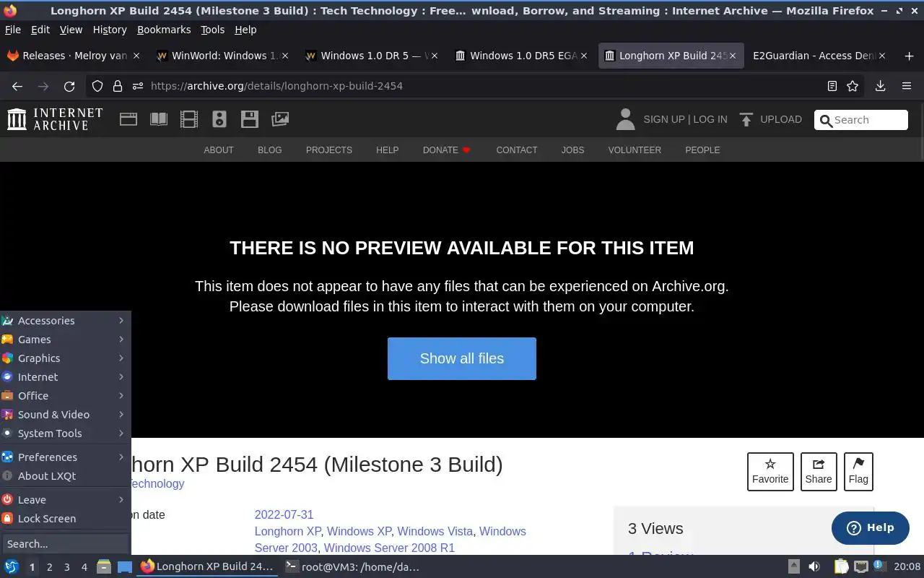Click the upload arrow icon
Viewport: 924px width, 578px height.
pos(746,119)
